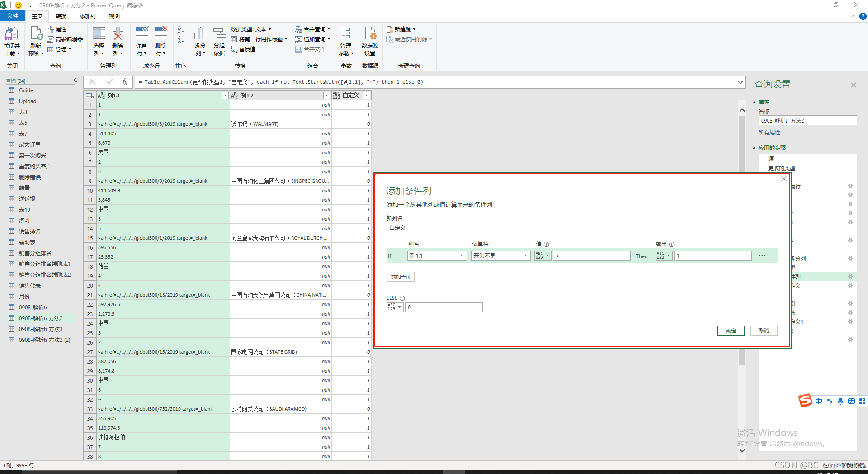This screenshot has width=868, height=474.
Task: Click the 新列名 input field
Action: pyautogui.click(x=425, y=228)
